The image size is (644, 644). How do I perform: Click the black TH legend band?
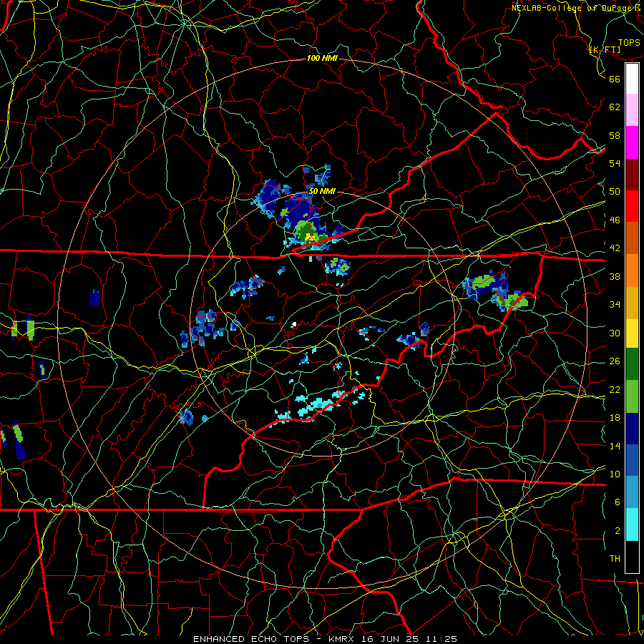pos(632,557)
